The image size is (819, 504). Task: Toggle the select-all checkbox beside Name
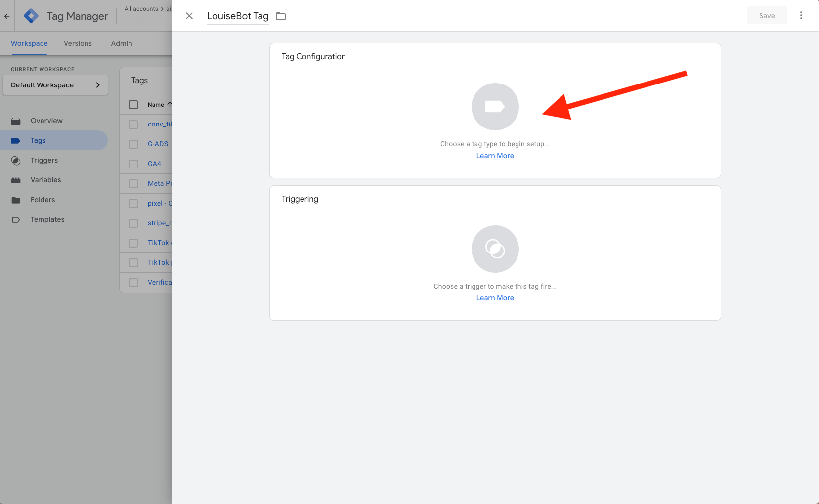click(133, 105)
